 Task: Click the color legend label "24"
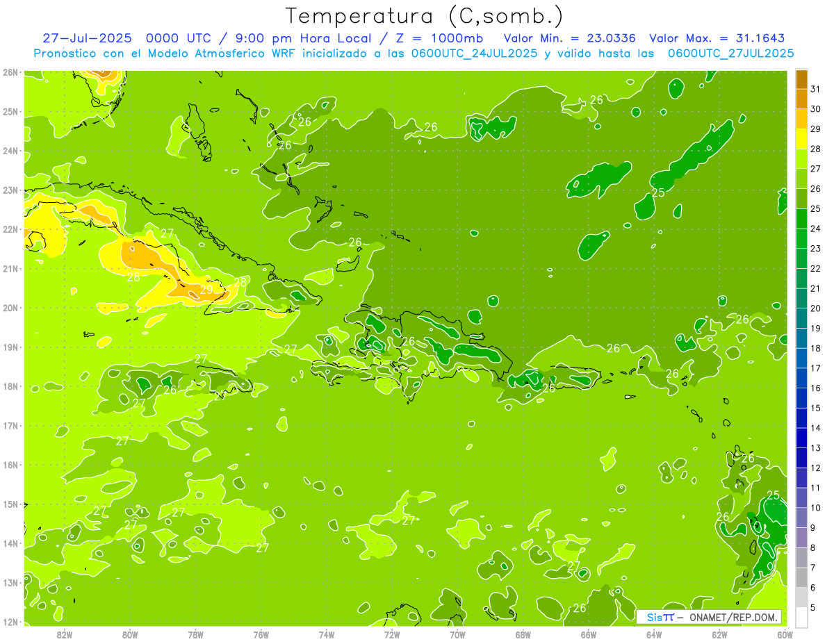tap(815, 229)
